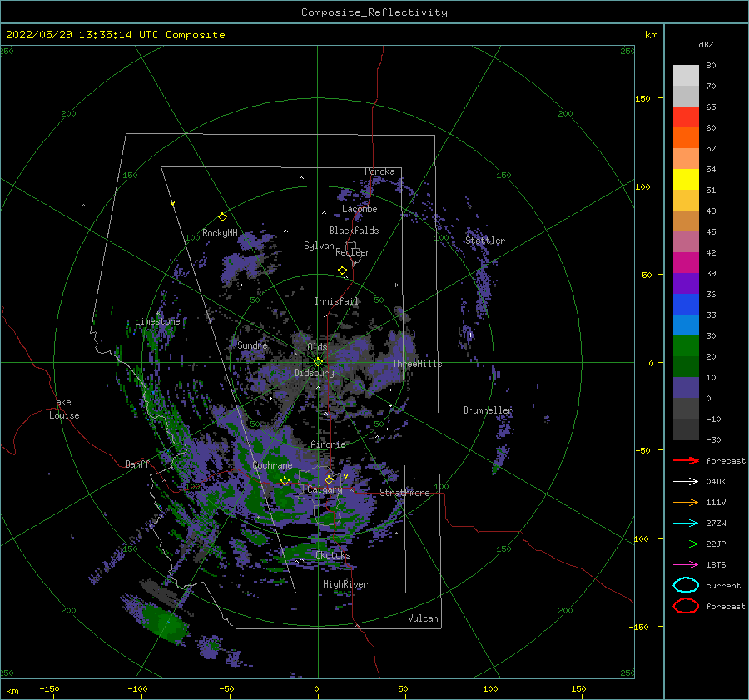Click the white asterisk east of Innisfail
This screenshot has height=700, width=749.
click(395, 285)
